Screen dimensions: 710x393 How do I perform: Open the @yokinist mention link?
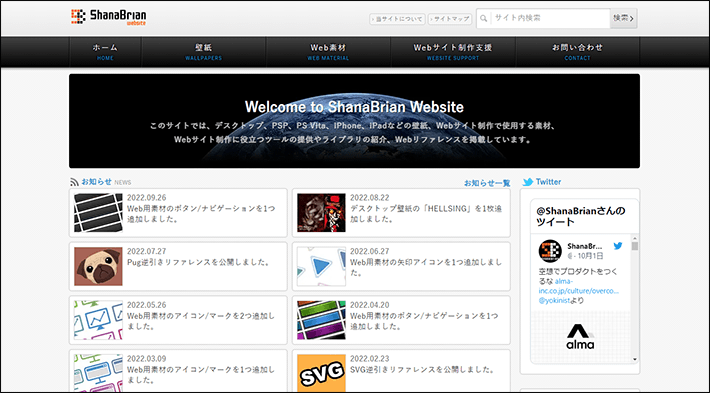554,300
